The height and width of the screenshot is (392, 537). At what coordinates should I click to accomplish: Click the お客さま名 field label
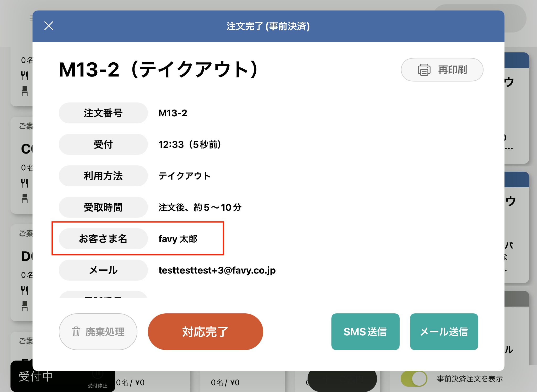pyautogui.click(x=103, y=239)
